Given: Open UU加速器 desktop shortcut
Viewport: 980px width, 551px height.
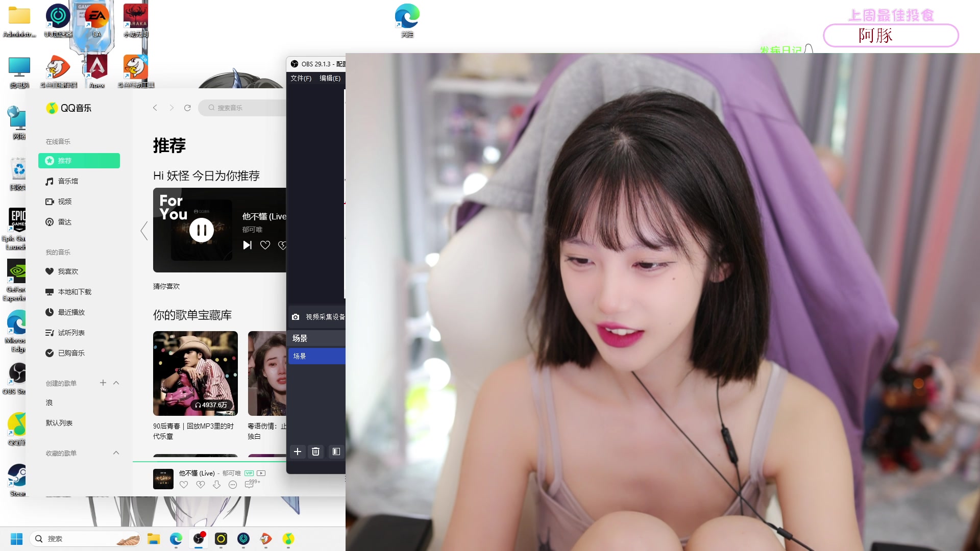Looking at the screenshot, I should click(x=58, y=20).
